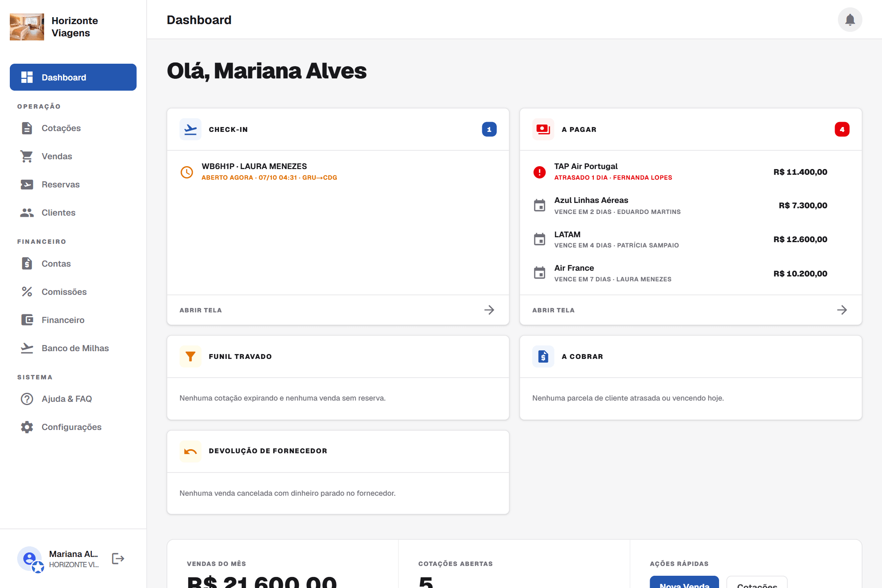
Task: Click the Funil Travado funnel icon
Action: pos(190,356)
